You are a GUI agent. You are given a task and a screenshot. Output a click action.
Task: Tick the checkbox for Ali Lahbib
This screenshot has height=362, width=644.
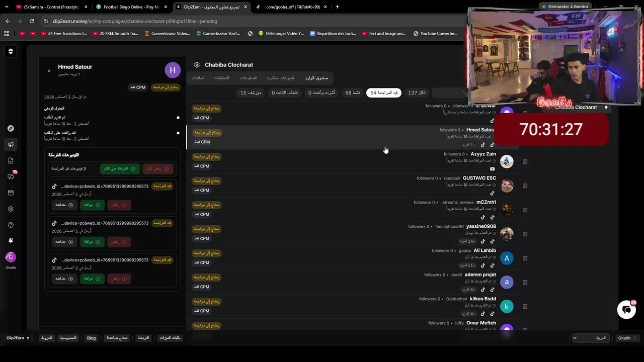[x=525, y=258]
